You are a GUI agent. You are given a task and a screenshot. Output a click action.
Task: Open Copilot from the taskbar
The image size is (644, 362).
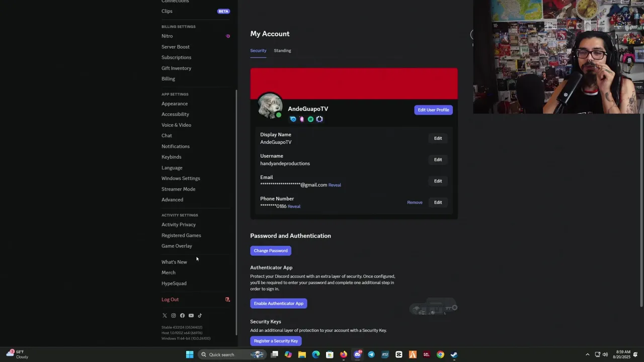point(288,354)
